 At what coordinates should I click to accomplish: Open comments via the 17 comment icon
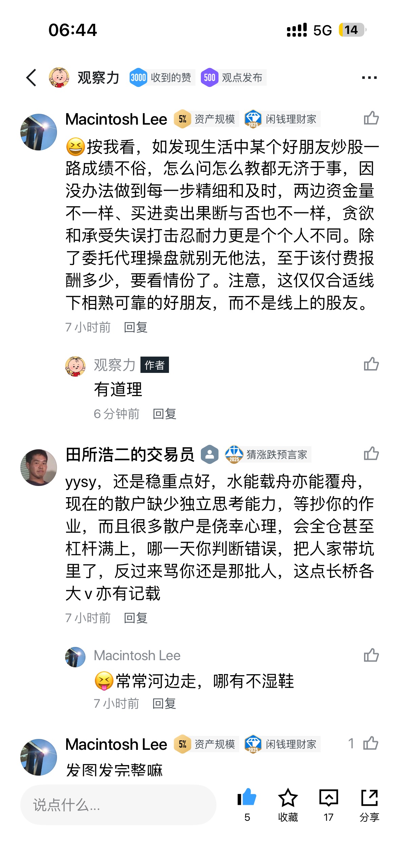(328, 797)
